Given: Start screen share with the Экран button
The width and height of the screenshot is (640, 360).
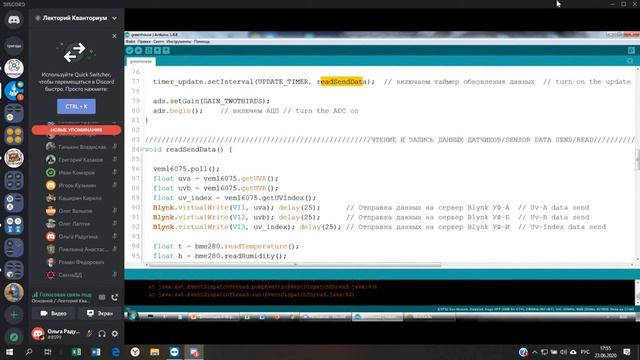Looking at the screenshot, I should tap(100, 313).
